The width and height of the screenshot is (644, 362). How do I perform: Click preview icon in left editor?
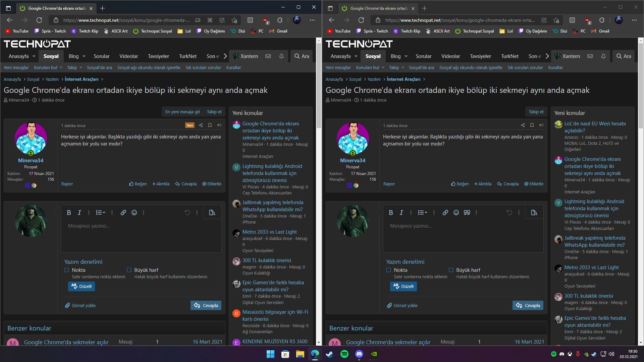pos(212,213)
